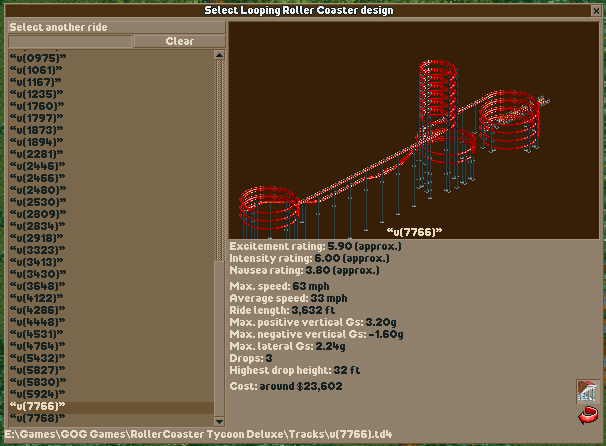Screen dimensions: 606x446
Task: Close the design selection window
Action: (596, 11)
